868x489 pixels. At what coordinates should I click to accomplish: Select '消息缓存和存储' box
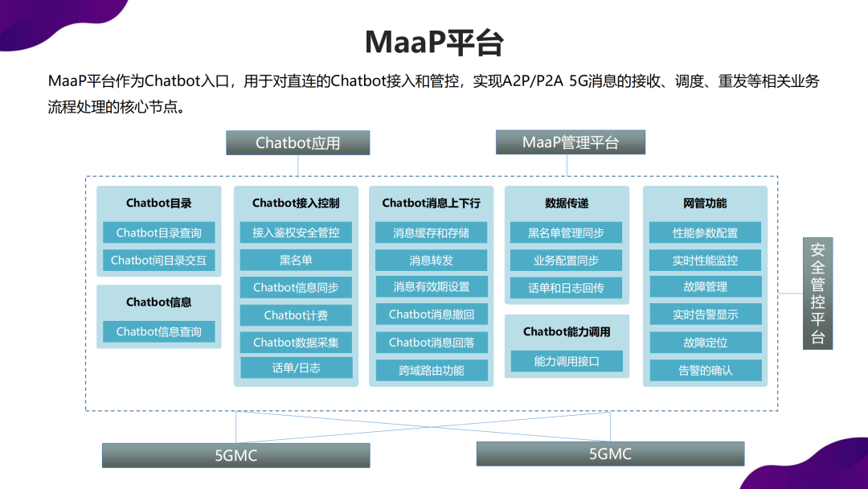tap(432, 232)
